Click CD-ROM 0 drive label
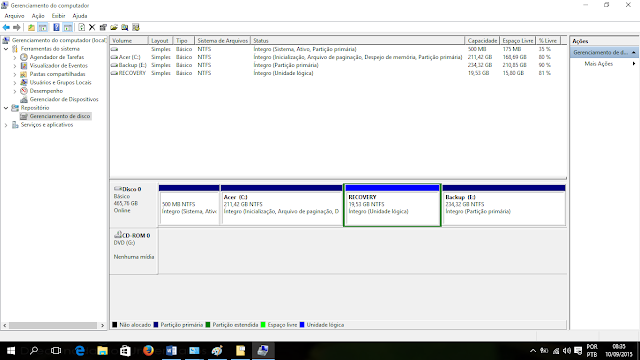 [x=136, y=236]
